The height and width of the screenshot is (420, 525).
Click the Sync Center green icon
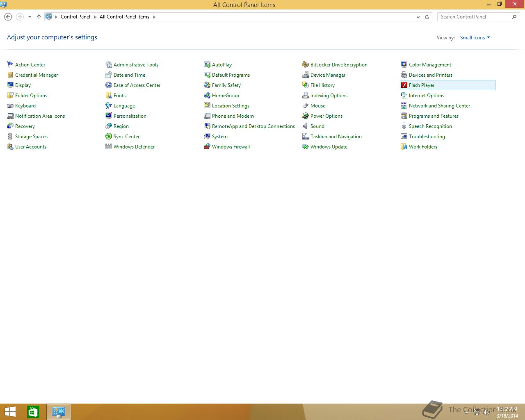coord(109,136)
